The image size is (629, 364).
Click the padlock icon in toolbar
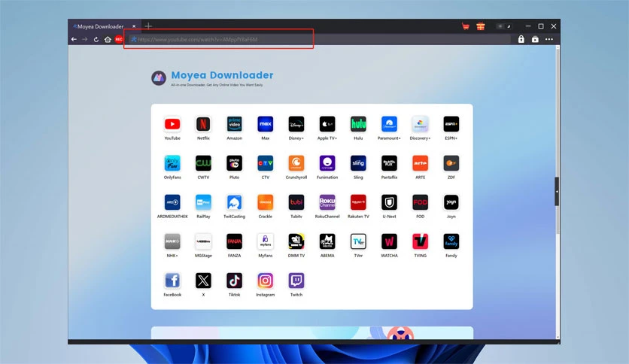coord(521,39)
